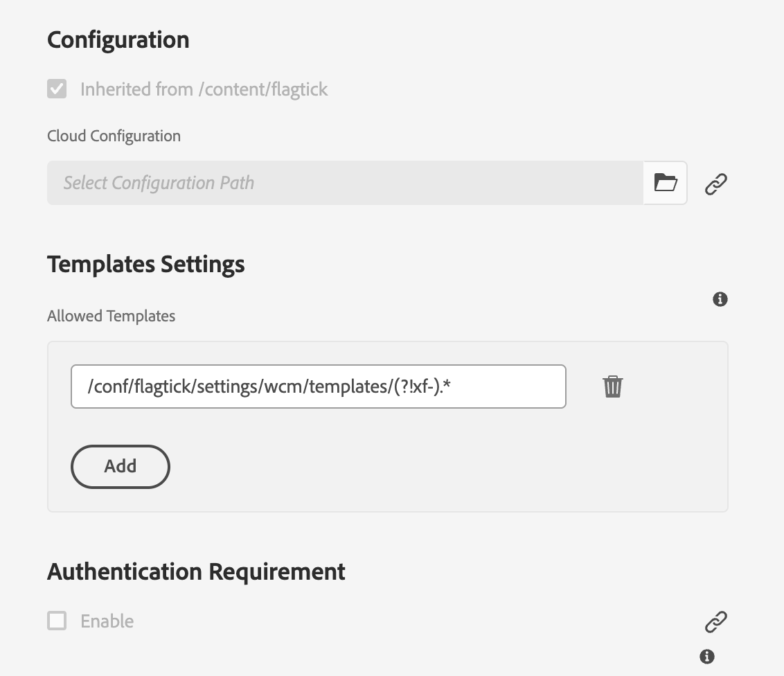Screen dimensions: 784x676
Task: Focus the Select Configuration Path field
Action: click(x=345, y=183)
